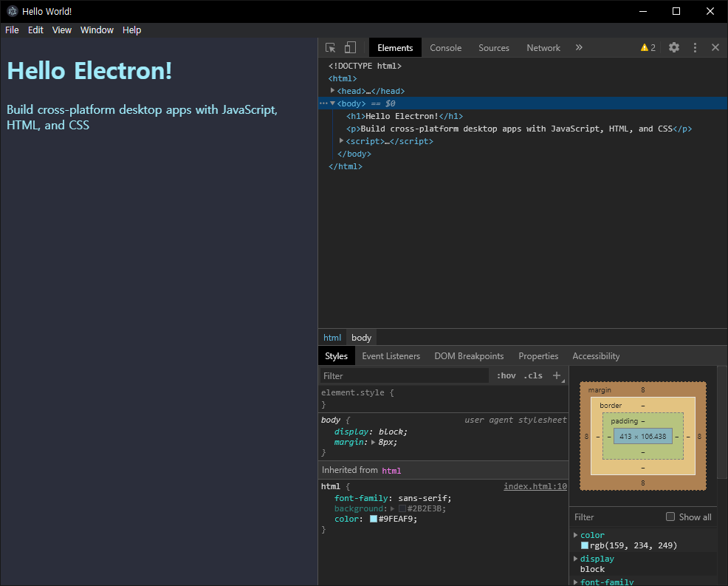Open the Accessibility sub-tab
The height and width of the screenshot is (586, 728).
pos(596,356)
